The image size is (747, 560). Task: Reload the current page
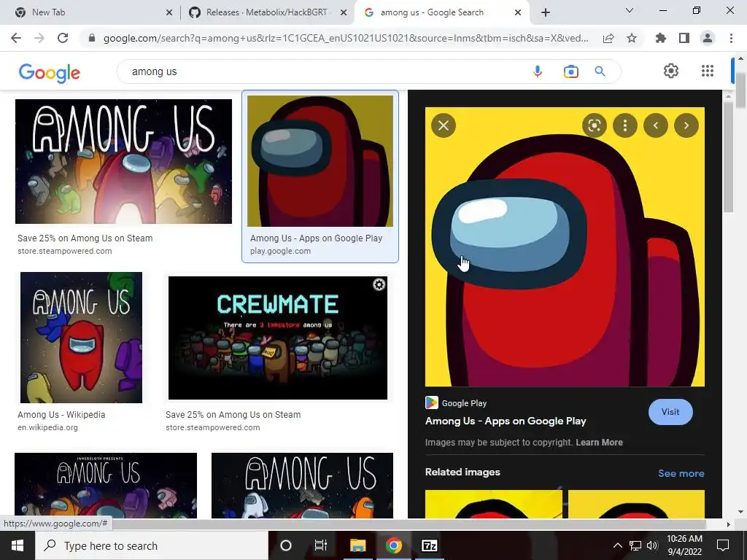tap(63, 38)
